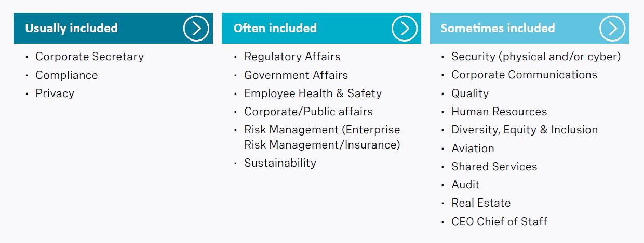
Task: Pick Employee Health & Safety
Action: click(x=313, y=93)
